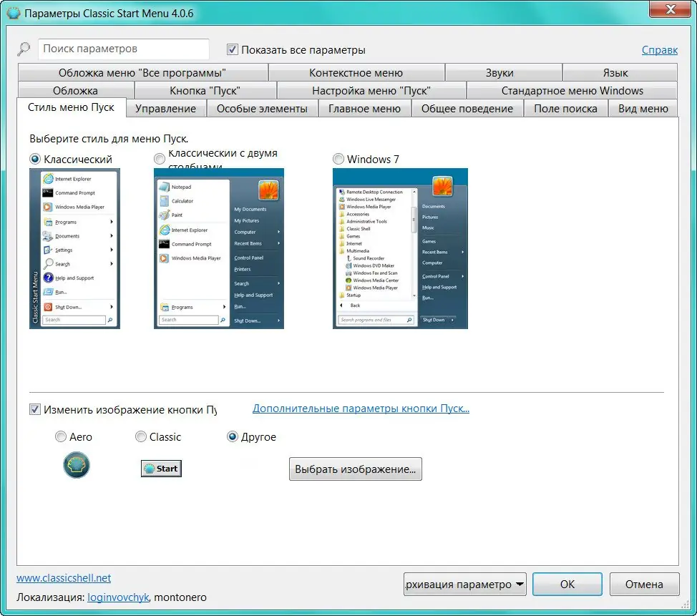Switch to the Главное меню tab
The width and height of the screenshot is (697, 616).
[364, 109]
